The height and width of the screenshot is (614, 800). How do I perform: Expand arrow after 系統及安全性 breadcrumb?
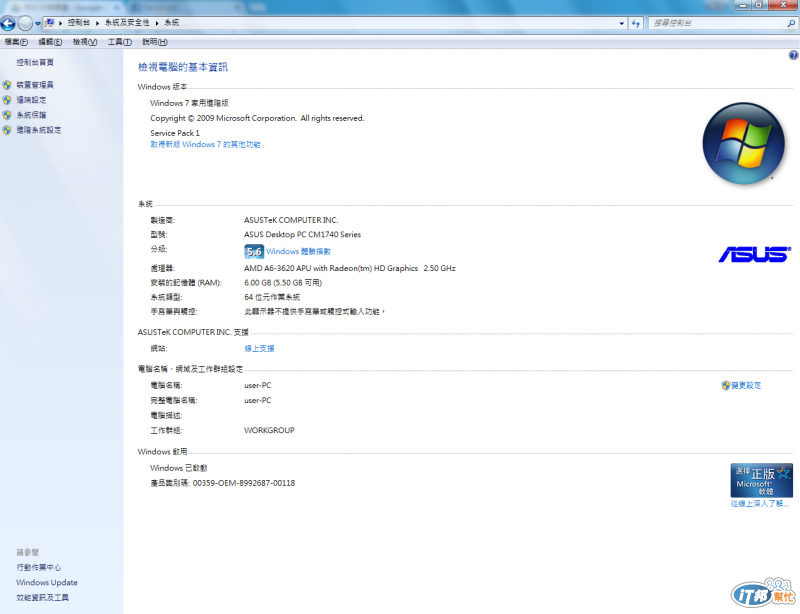[157, 23]
